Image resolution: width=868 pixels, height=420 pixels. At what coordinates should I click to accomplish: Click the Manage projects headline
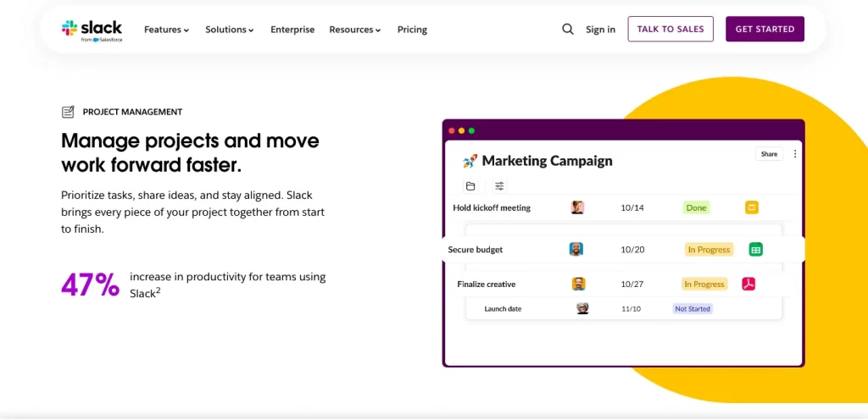(190, 152)
